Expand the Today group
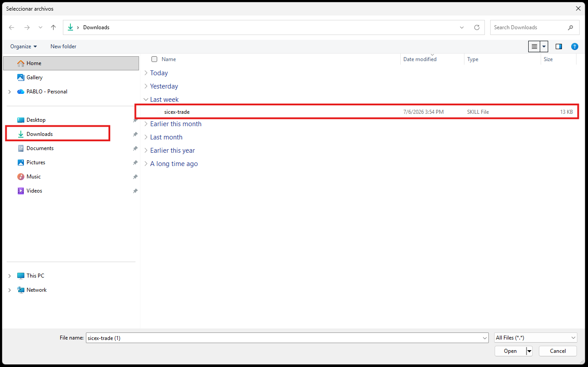The height and width of the screenshot is (367, 588). (x=146, y=73)
